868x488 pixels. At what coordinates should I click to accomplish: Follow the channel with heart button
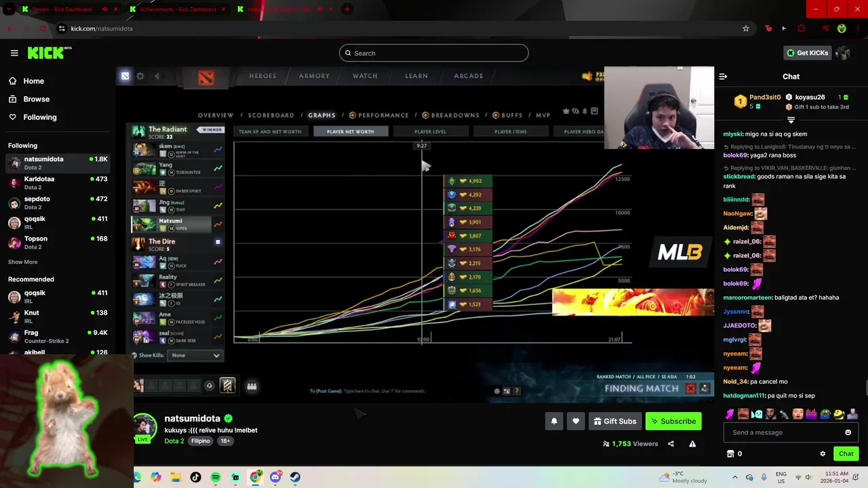(576, 421)
